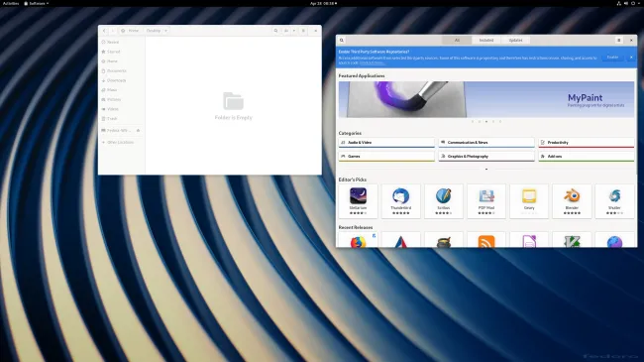Dismiss the blue repositories banner
The height and width of the screenshot is (362, 644).
(631, 58)
